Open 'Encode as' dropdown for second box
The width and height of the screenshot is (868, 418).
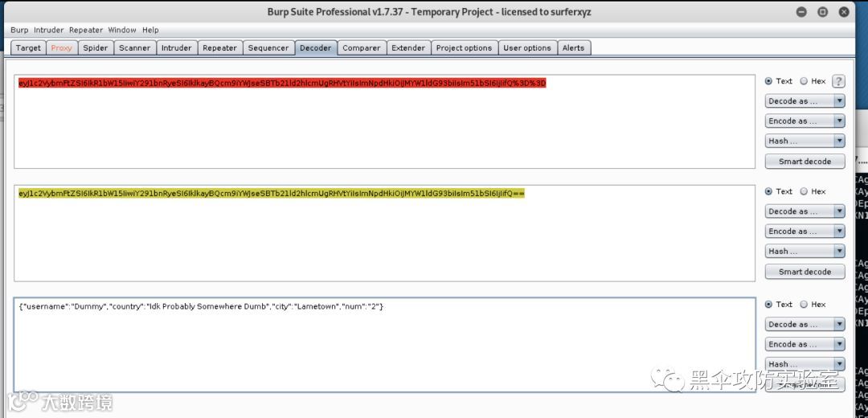[x=805, y=231]
